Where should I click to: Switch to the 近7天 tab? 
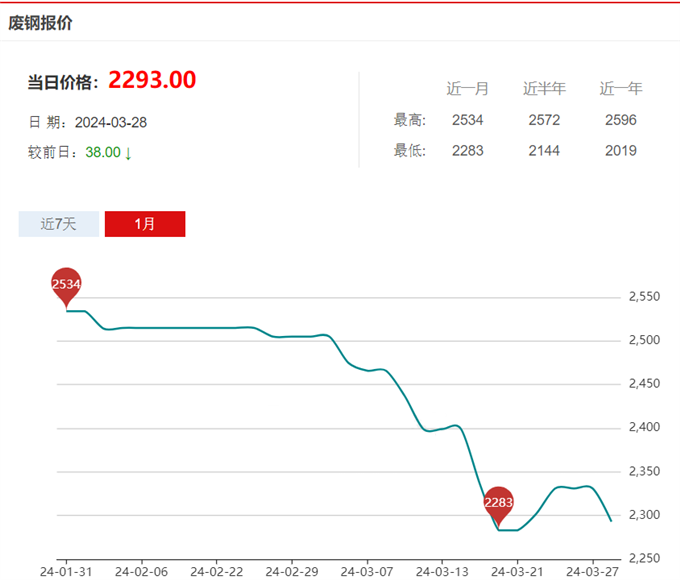click(x=59, y=224)
